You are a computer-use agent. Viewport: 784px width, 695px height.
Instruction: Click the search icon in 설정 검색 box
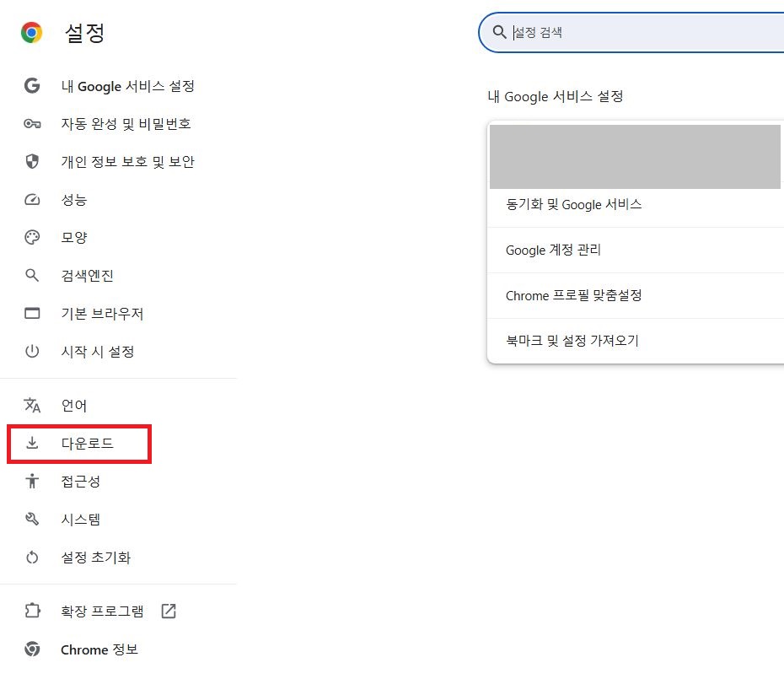[499, 33]
